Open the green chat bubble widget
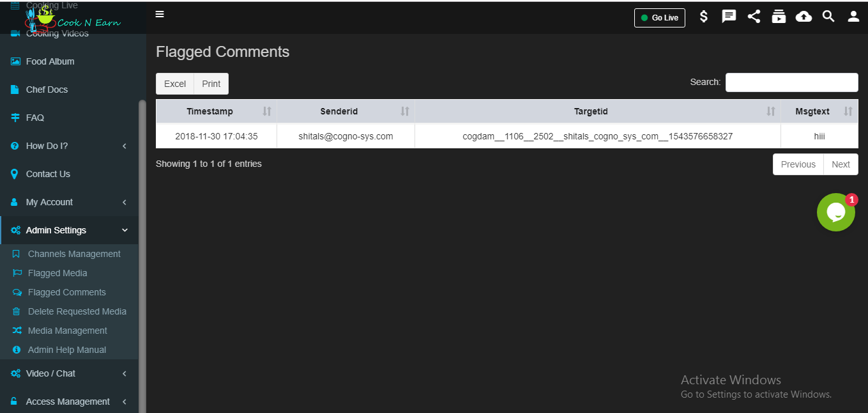The image size is (868, 413). pos(836,212)
